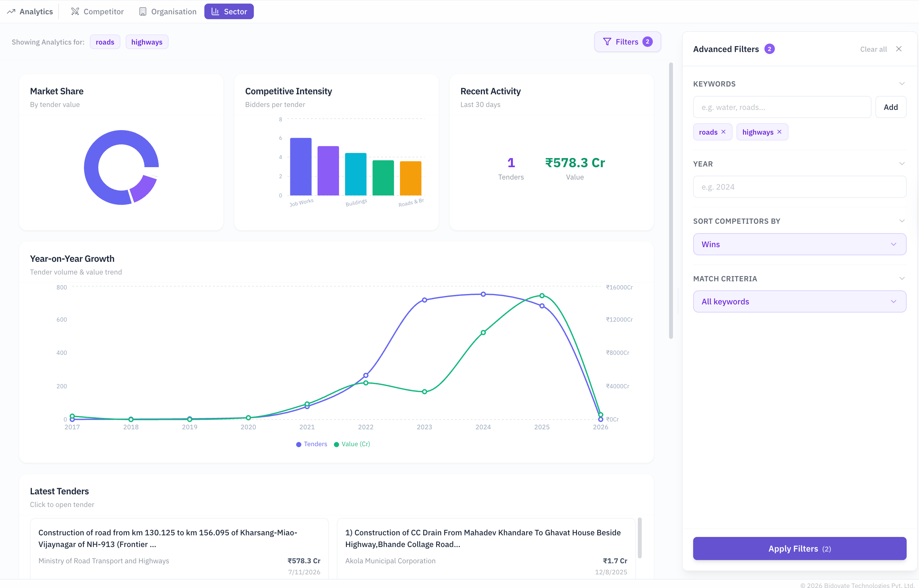Viewport: 919px width, 588px height.
Task: Click the crossed-swords Competitor icon
Action: pos(75,11)
